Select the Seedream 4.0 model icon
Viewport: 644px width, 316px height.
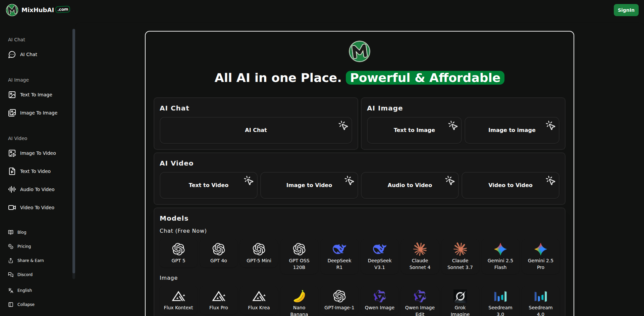coord(541,296)
